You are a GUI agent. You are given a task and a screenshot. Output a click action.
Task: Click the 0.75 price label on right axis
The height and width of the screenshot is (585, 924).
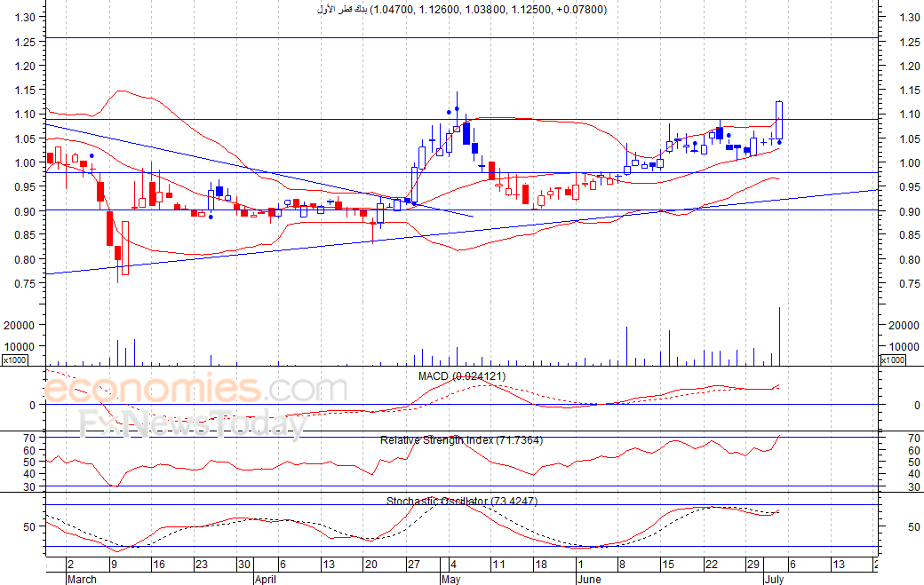coord(910,284)
